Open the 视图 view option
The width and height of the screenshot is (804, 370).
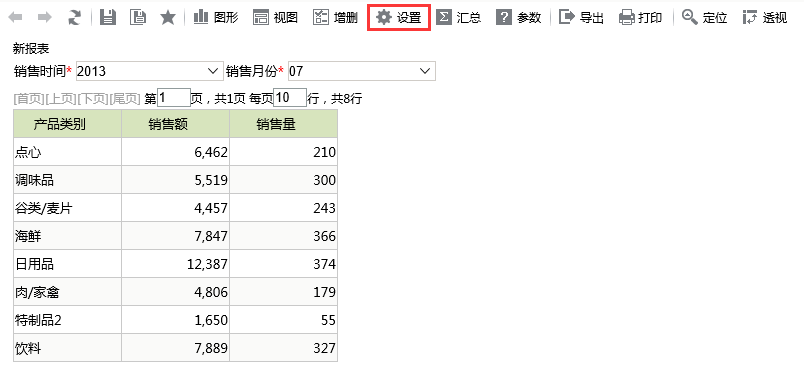[275, 17]
